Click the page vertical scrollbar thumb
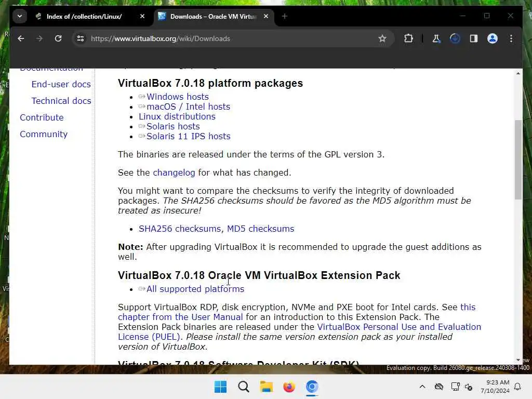This screenshot has height=399, width=532. 518,159
